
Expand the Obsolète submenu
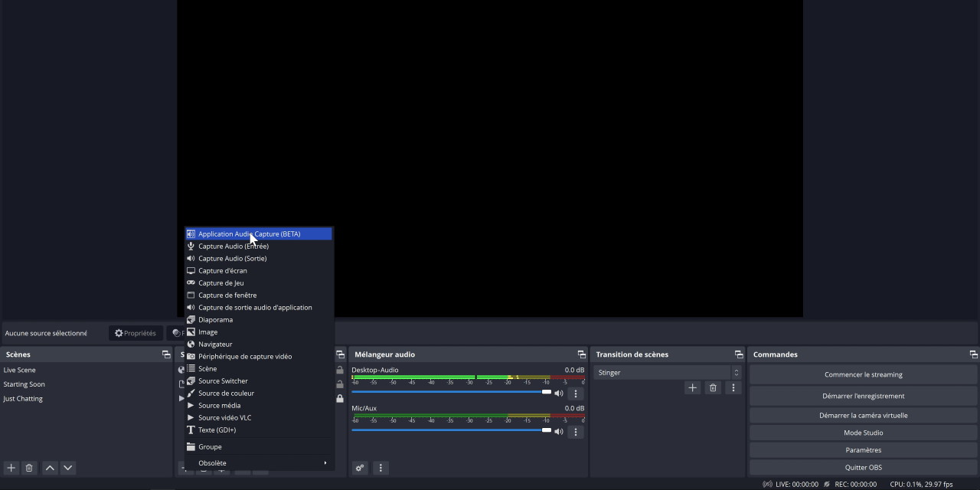260,463
